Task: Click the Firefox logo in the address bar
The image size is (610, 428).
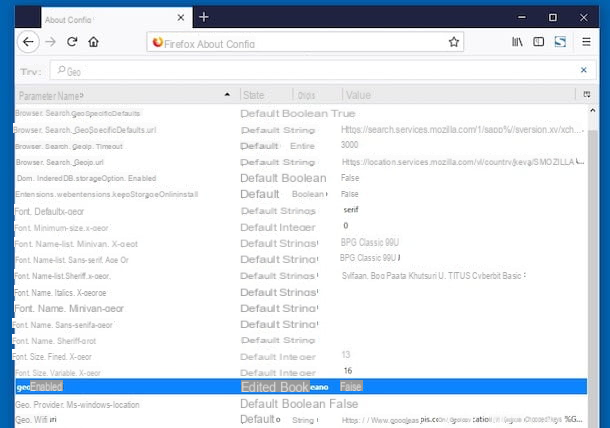Action: (x=157, y=42)
